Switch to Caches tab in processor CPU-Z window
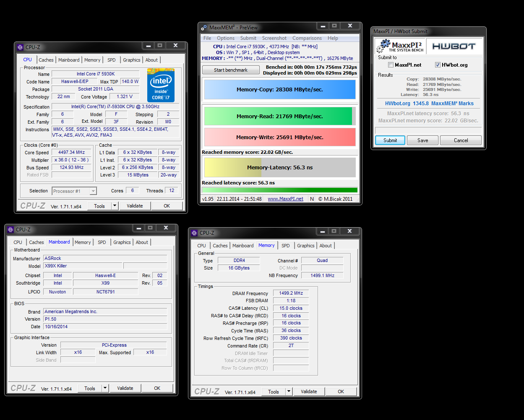 [x=46, y=60]
